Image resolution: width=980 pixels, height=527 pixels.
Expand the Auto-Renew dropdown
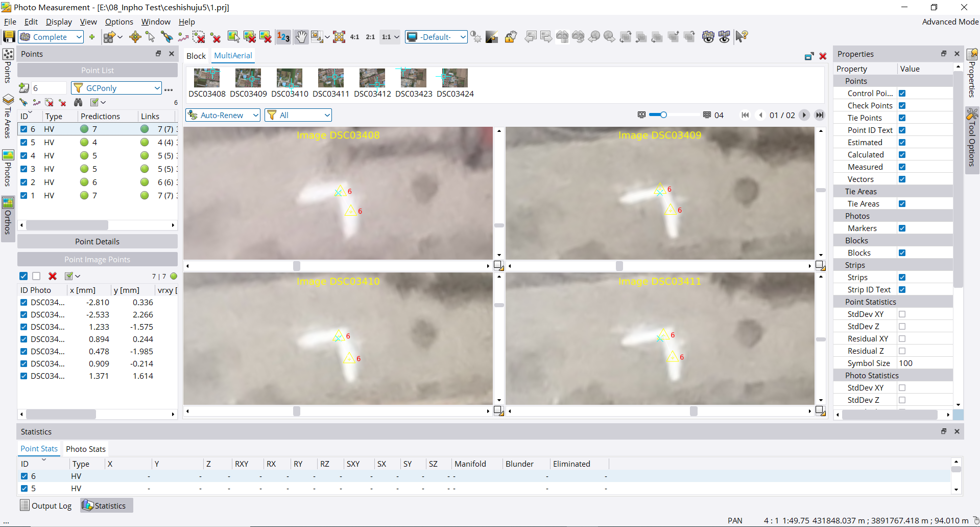click(255, 116)
